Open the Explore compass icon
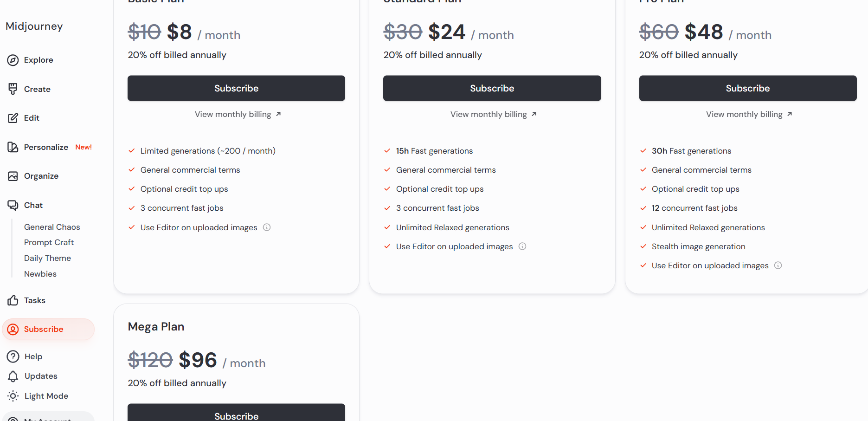Screen dimensions: 868x421 [13, 60]
